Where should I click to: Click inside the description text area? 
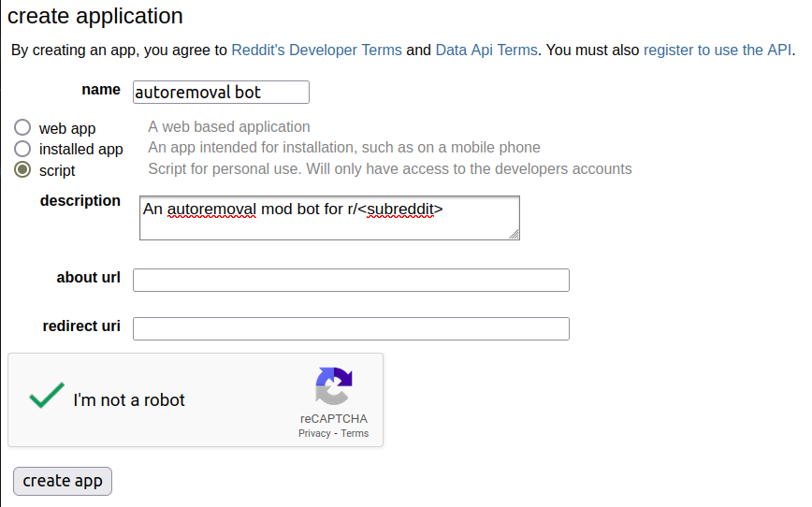coord(329,218)
